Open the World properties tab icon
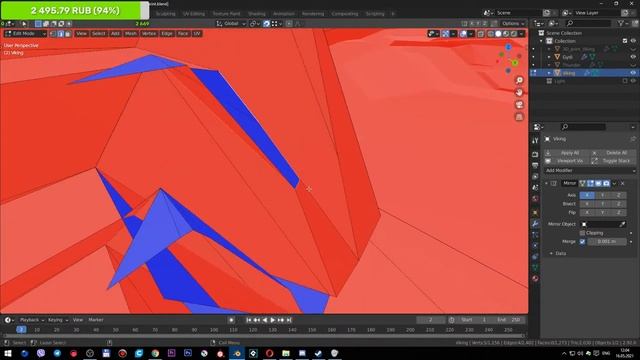 [x=535, y=198]
